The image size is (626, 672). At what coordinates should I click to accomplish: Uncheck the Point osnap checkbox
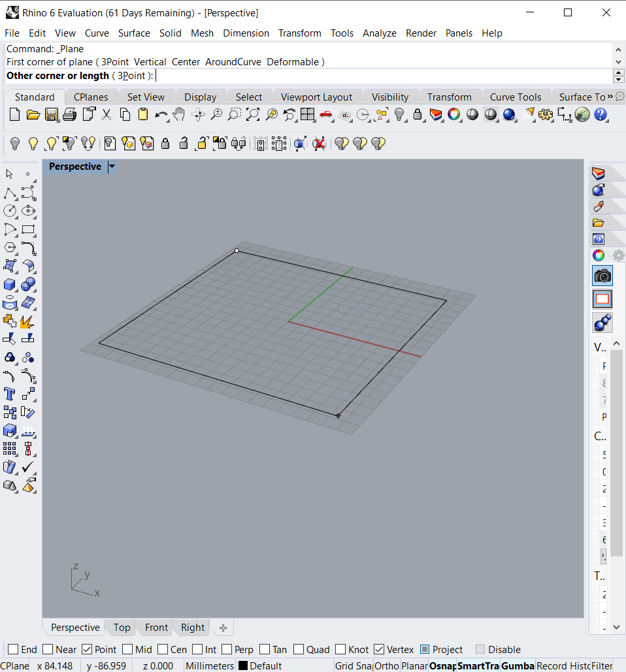tap(87, 649)
